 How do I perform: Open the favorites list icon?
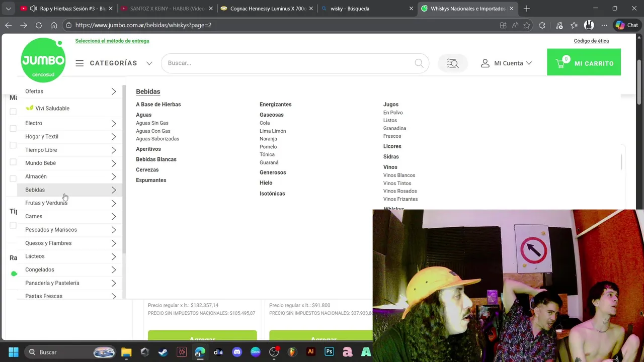click(574, 25)
